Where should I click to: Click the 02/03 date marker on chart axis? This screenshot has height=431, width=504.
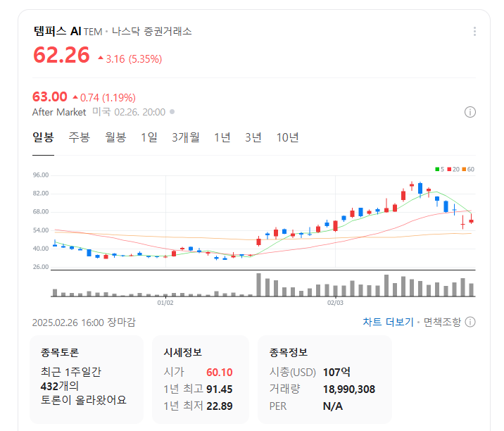[x=335, y=303]
